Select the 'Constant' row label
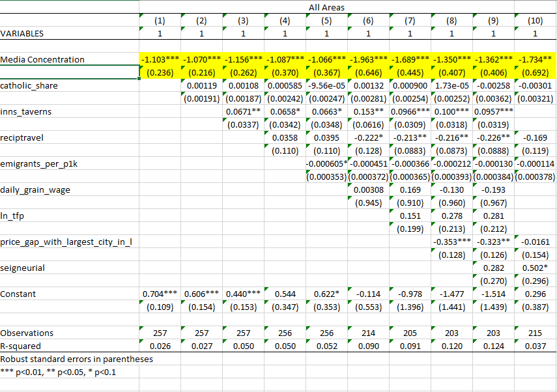This screenshot has height=392, width=557. [x=70, y=294]
